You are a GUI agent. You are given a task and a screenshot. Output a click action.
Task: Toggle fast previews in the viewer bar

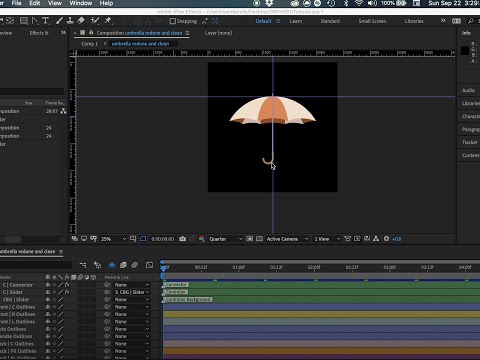click(x=357, y=239)
